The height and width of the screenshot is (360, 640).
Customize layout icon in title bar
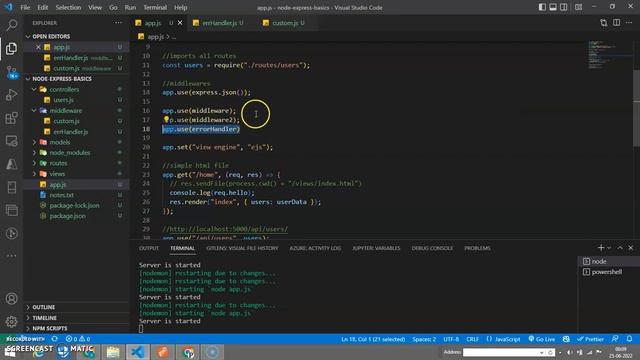pos(578,7)
